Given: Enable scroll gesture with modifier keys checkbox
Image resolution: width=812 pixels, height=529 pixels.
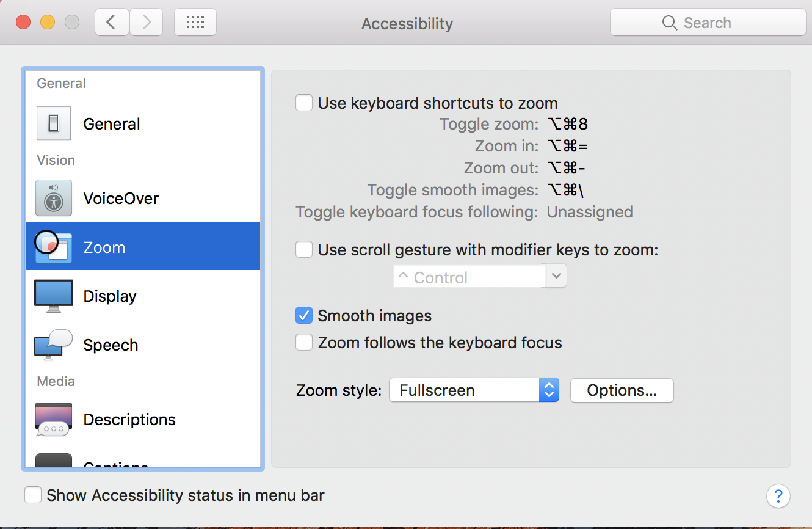Looking at the screenshot, I should (304, 249).
